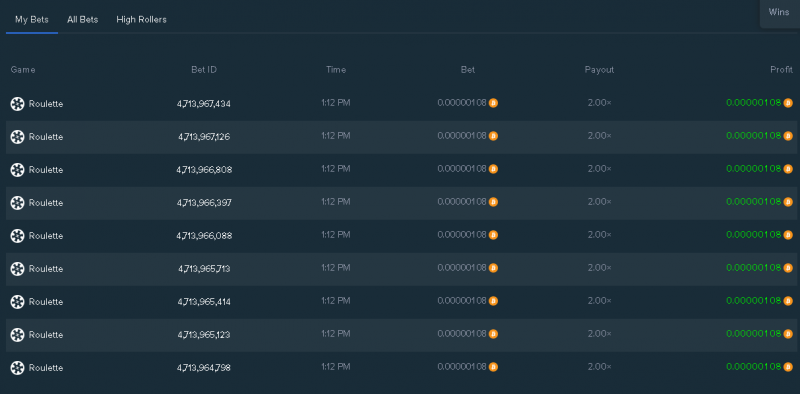Screen dimensions: 800x394
Task: Select Roulette label in row 4,713,964,798
Action: (46, 368)
